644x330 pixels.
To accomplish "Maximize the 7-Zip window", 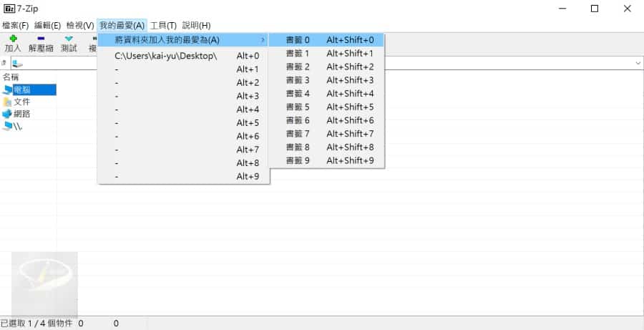I will [x=595, y=9].
